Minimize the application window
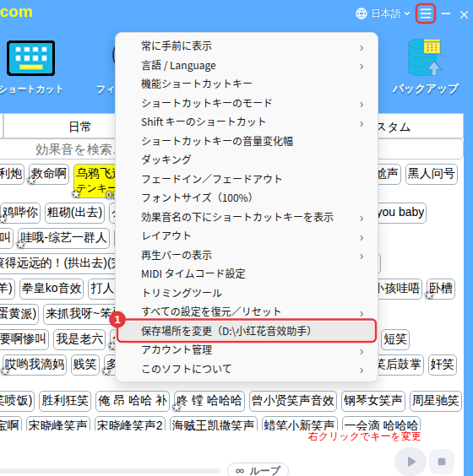473x476 pixels. click(x=446, y=14)
